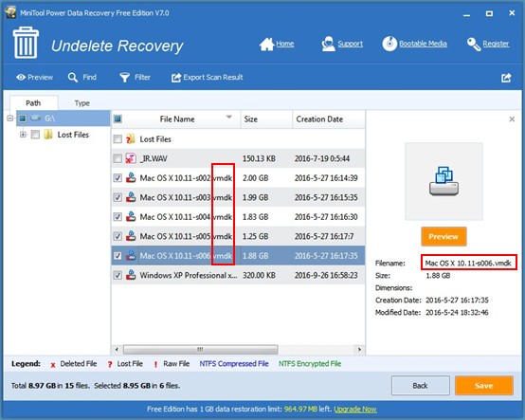Click the Bootable Media disc icon
Viewport: 525px width, 420px height.
click(x=389, y=44)
